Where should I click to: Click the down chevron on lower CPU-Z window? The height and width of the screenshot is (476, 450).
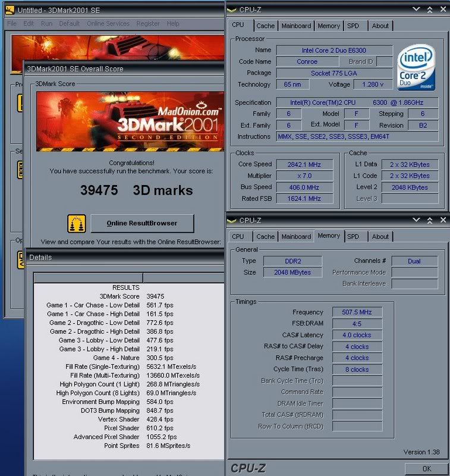coord(416,220)
